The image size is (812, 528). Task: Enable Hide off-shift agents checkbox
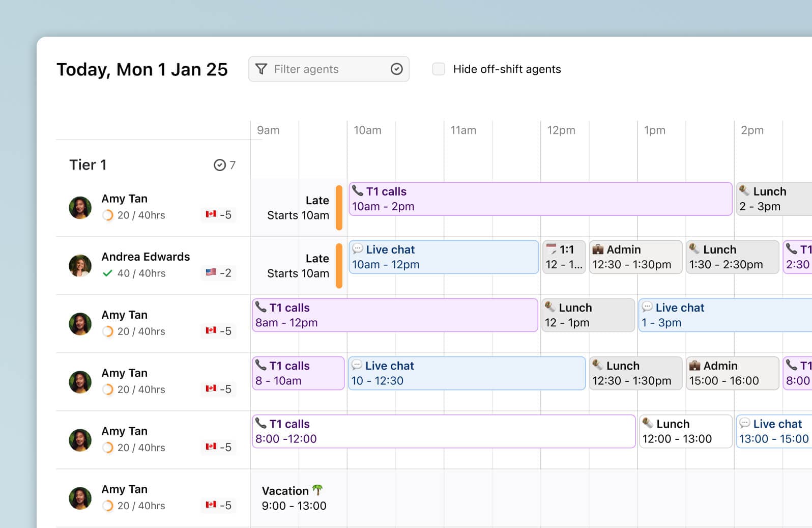pyautogui.click(x=439, y=69)
